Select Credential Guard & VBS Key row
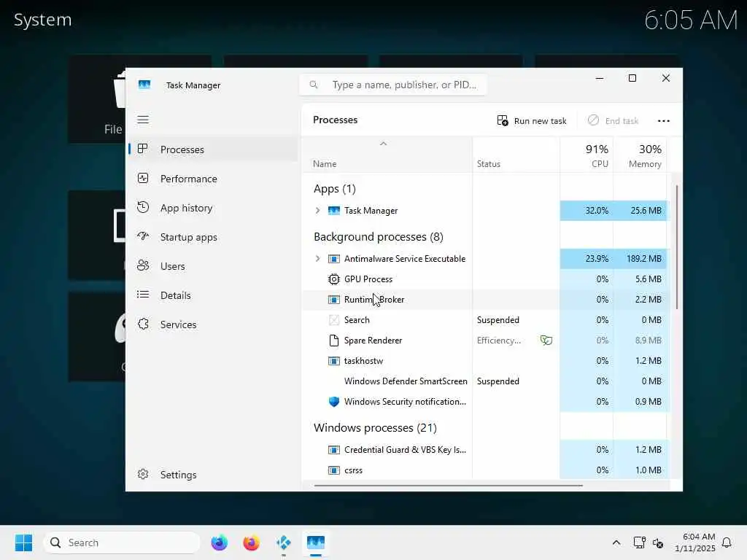The image size is (747, 560). click(x=485, y=450)
